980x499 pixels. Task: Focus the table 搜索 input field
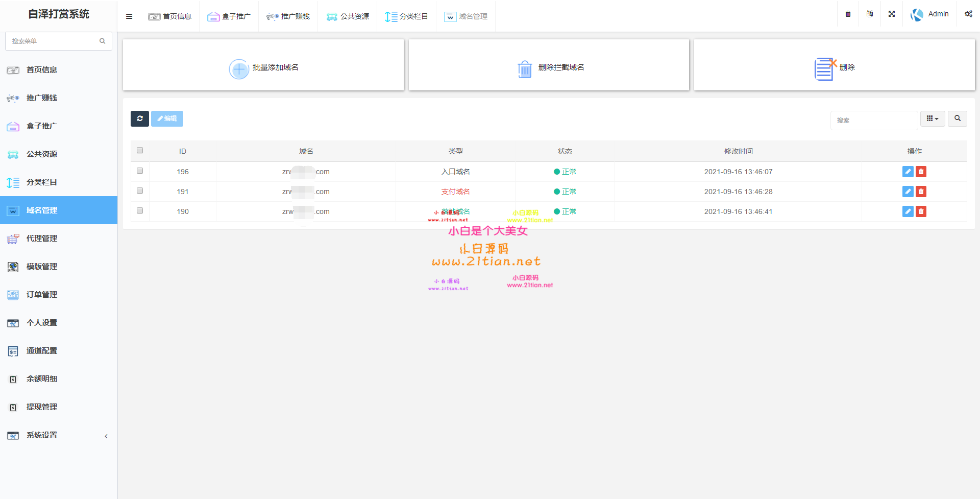tap(874, 121)
